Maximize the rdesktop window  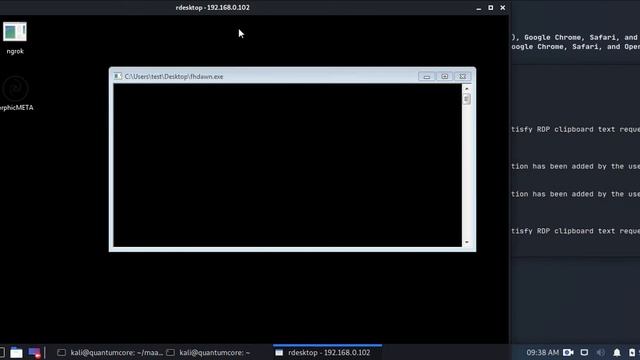[x=491, y=8]
